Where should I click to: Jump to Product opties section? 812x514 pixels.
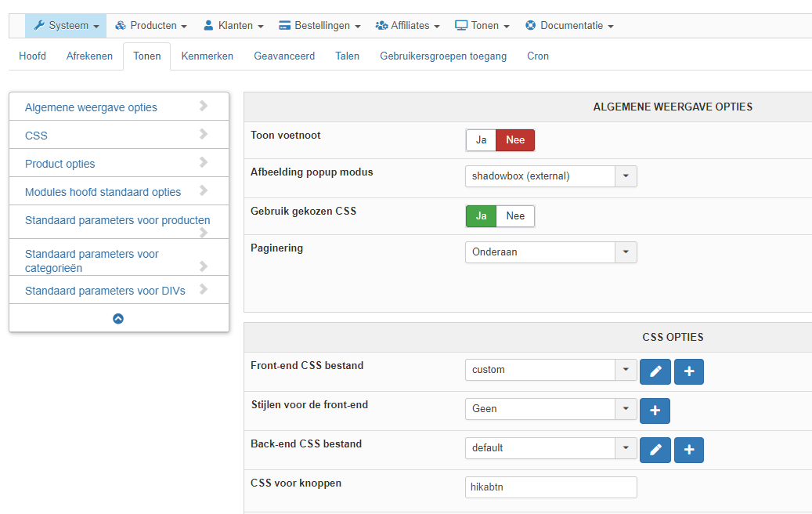point(60,164)
